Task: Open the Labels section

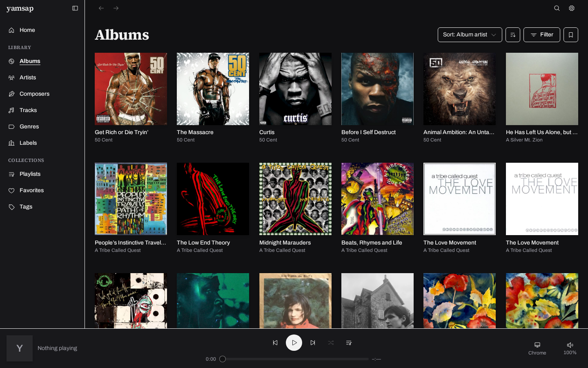Action: (42, 143)
